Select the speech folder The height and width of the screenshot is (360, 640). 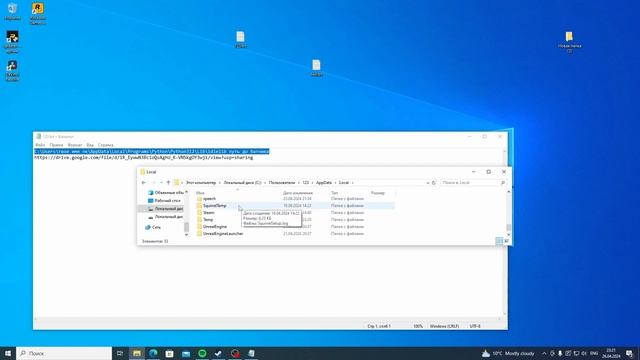pyautogui.click(x=209, y=199)
